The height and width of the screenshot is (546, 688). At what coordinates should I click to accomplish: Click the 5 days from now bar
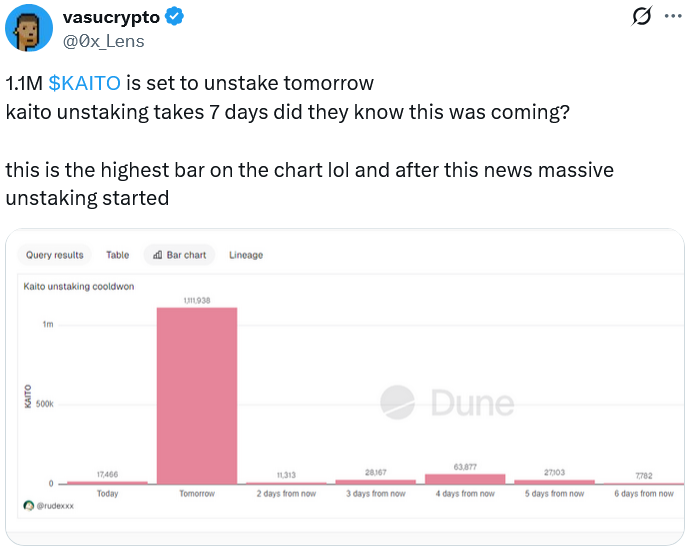(554, 482)
